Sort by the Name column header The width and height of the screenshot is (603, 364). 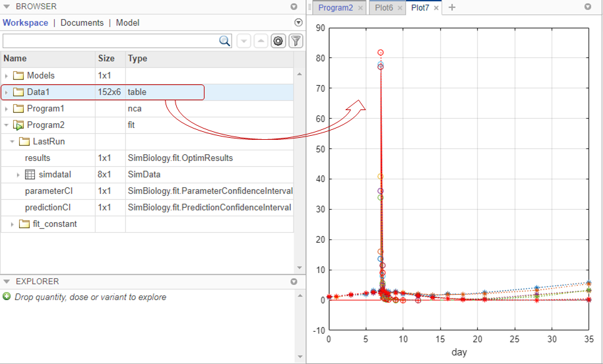[48, 59]
